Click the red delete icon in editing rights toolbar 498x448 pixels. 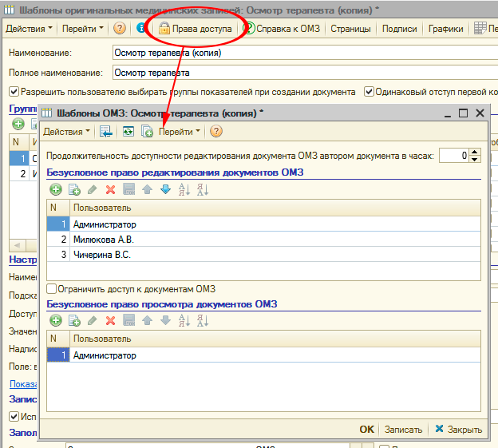pyautogui.click(x=110, y=189)
